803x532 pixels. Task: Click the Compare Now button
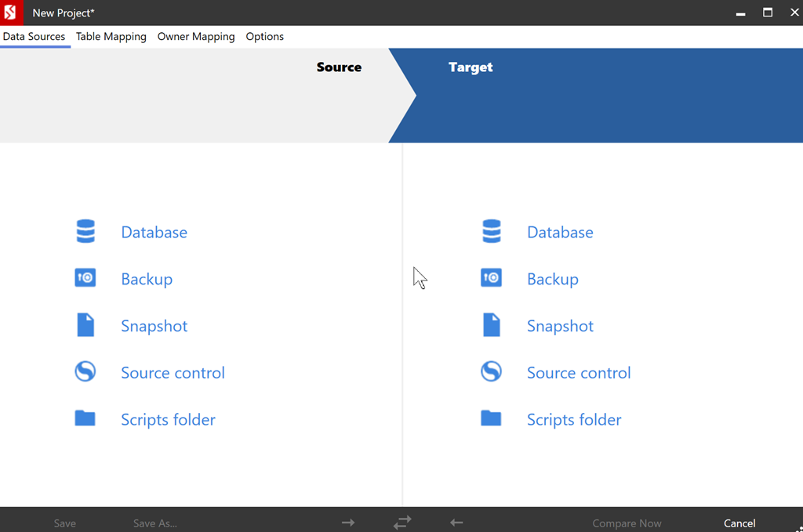[x=627, y=523]
